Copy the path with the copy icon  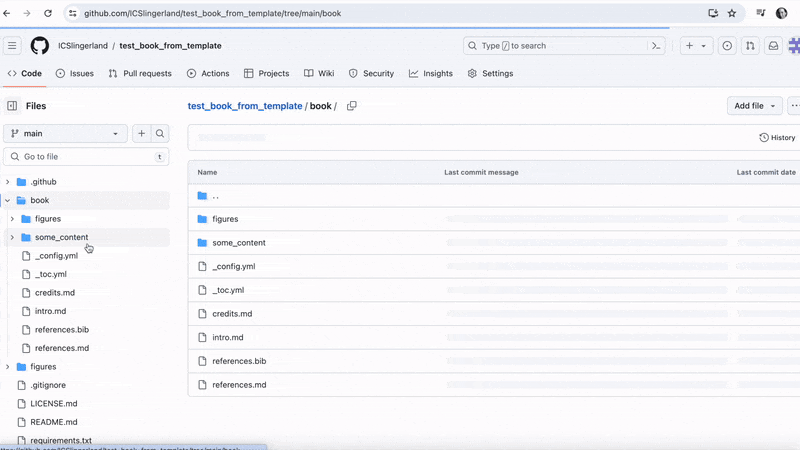pyautogui.click(x=351, y=106)
